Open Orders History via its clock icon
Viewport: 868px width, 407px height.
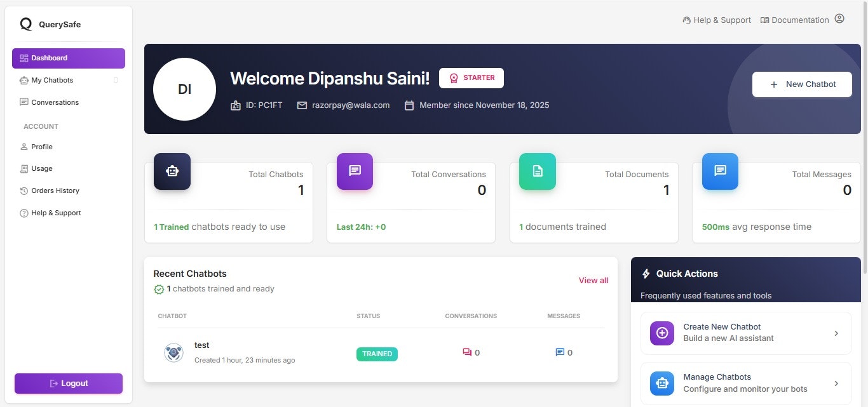(24, 190)
